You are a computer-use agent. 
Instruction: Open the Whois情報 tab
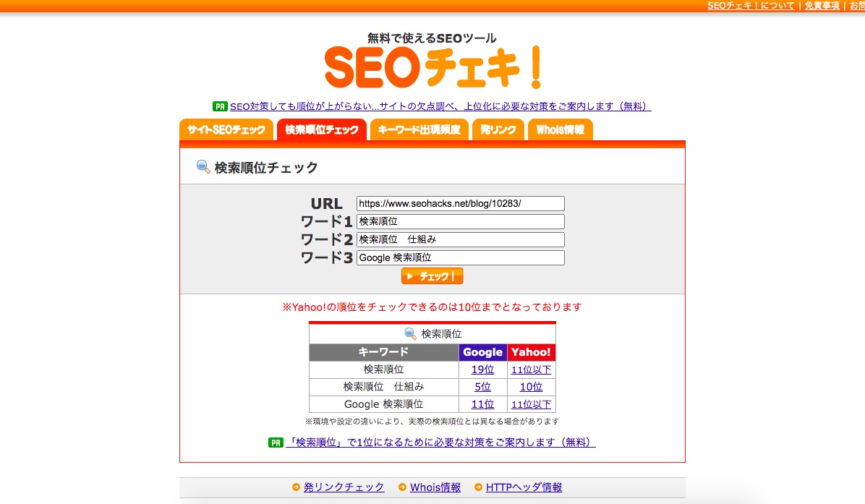click(561, 129)
